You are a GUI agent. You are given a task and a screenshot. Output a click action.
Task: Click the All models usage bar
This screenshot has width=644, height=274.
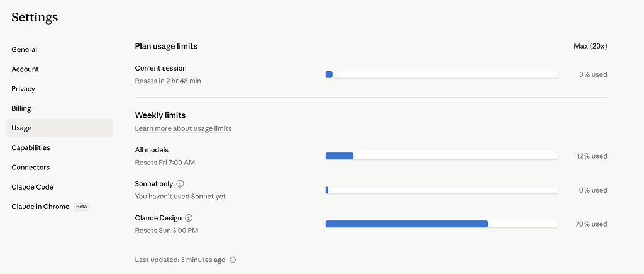click(x=442, y=156)
